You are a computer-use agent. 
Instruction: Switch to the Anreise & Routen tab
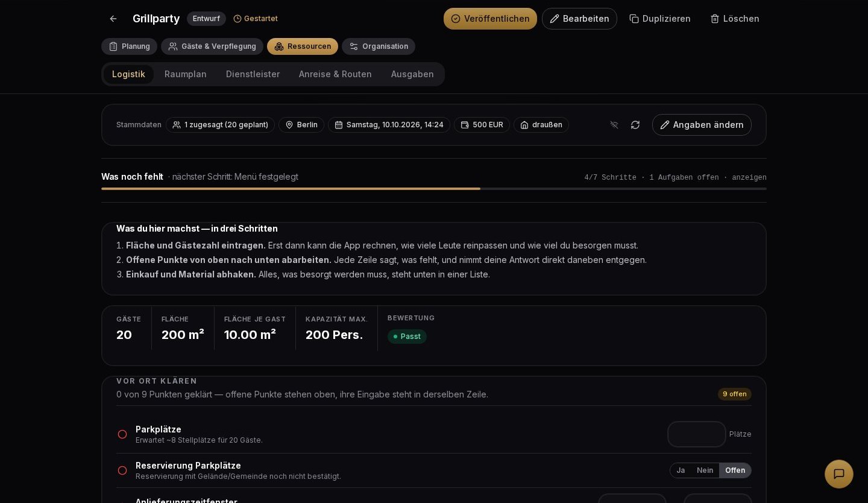click(335, 74)
